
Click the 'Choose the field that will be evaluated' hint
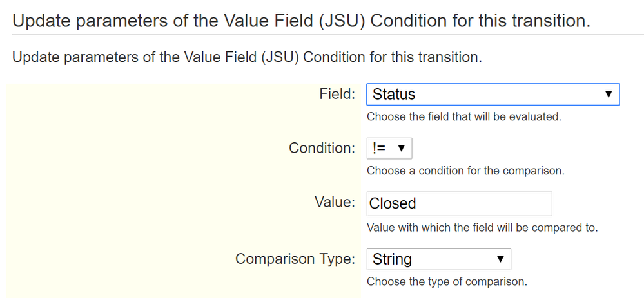pyautogui.click(x=464, y=117)
